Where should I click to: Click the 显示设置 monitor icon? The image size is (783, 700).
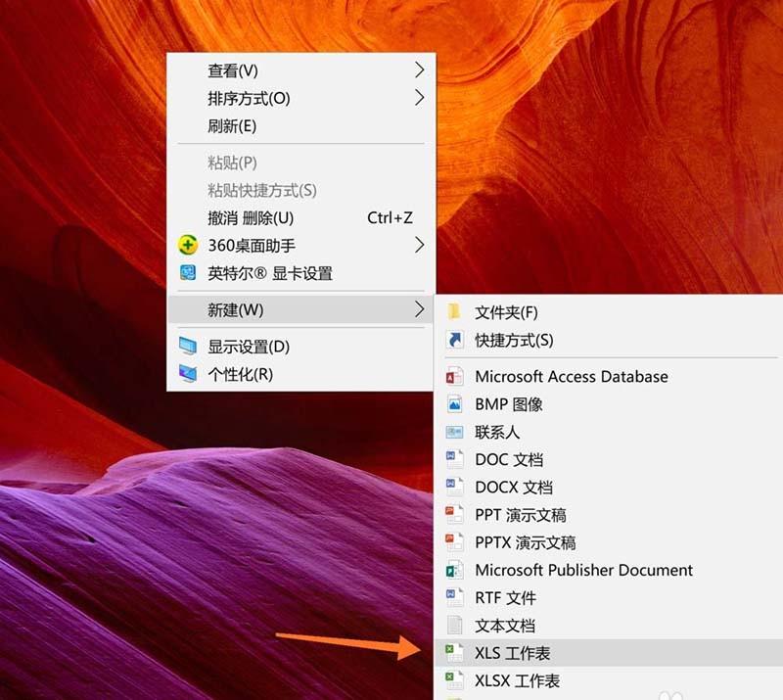point(186,346)
